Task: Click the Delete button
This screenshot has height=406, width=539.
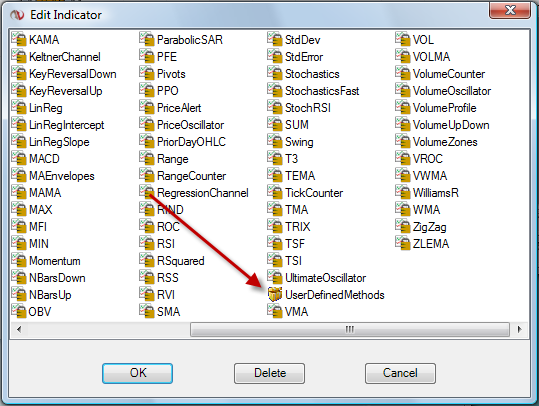Action: pyautogui.click(x=270, y=373)
